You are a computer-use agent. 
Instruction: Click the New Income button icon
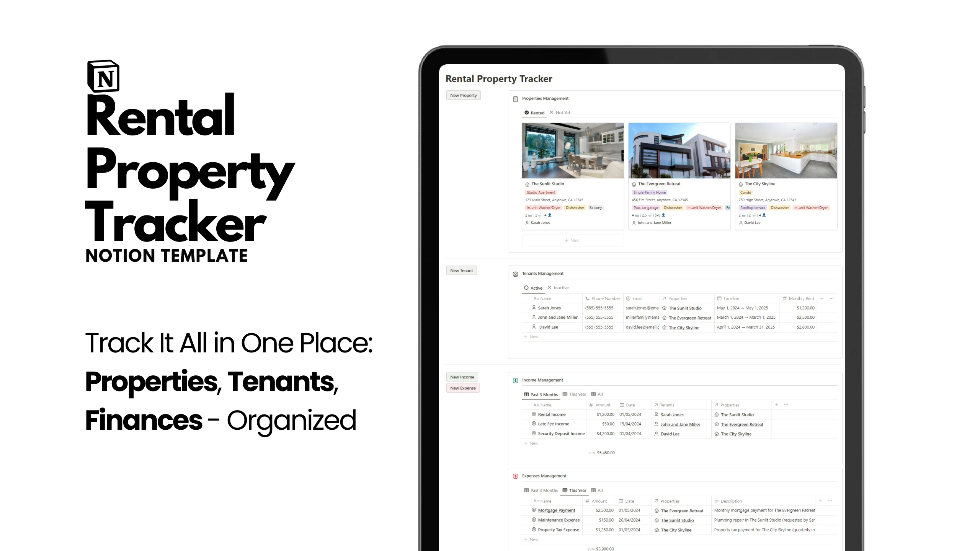click(462, 377)
